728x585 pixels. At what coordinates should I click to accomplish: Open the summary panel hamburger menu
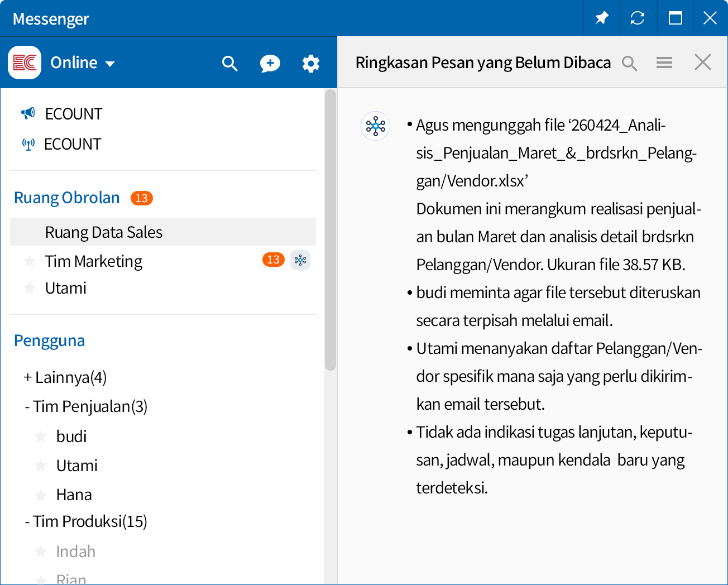[664, 63]
